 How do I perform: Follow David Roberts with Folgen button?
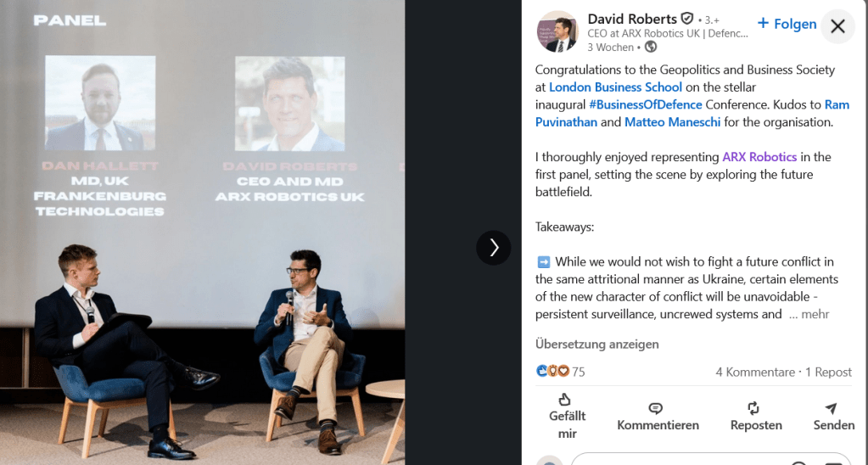point(787,24)
